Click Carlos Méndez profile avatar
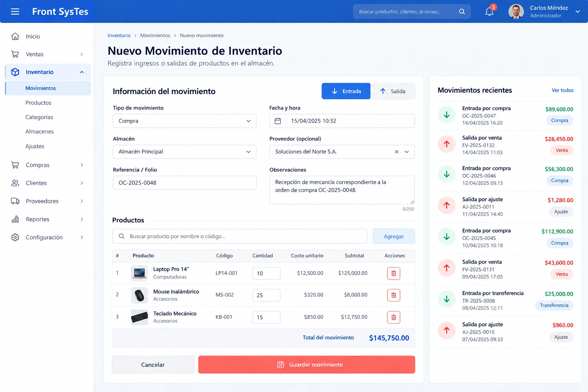588x392 pixels. pos(516,11)
